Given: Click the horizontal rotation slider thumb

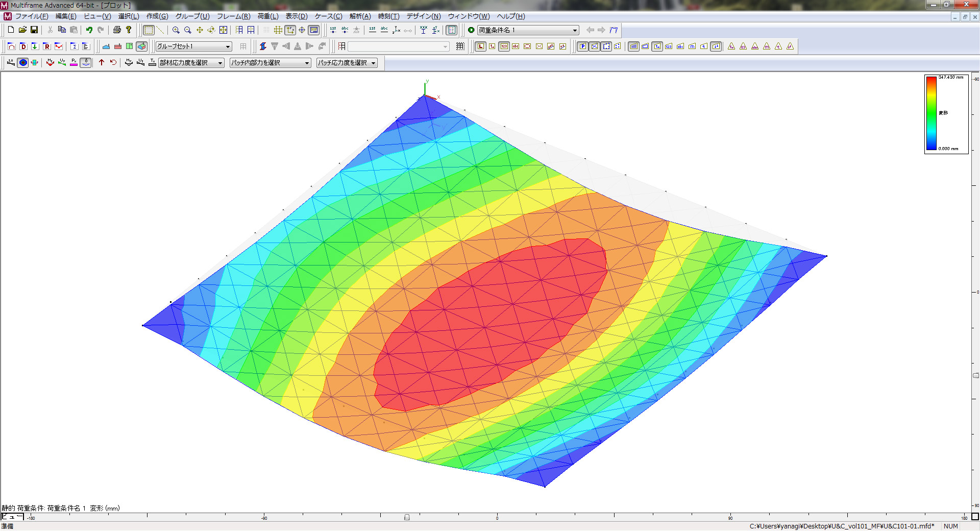Looking at the screenshot, I should (407, 517).
